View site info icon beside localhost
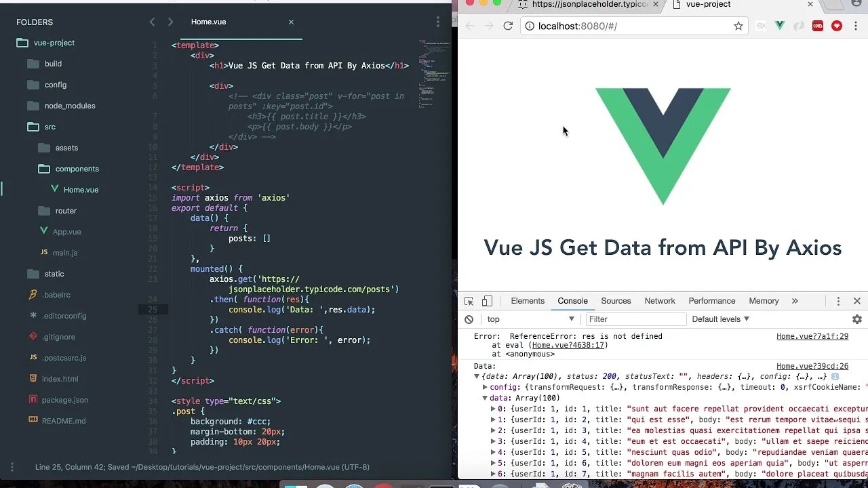868x488 pixels. 529,26
